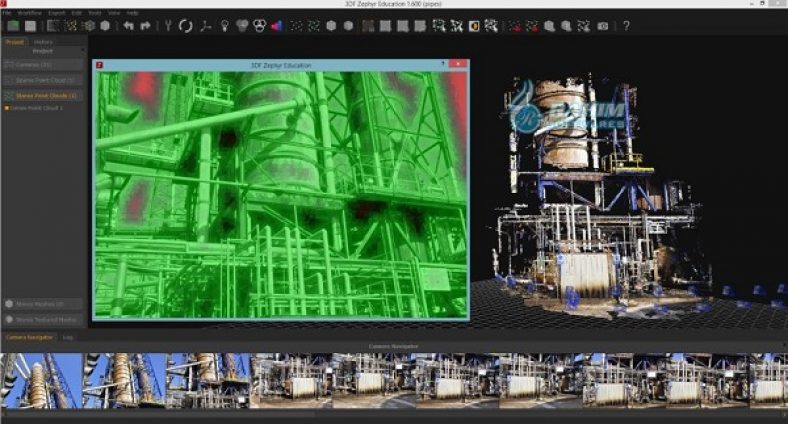Select the third camera thumbnail in navigator

coord(208,380)
